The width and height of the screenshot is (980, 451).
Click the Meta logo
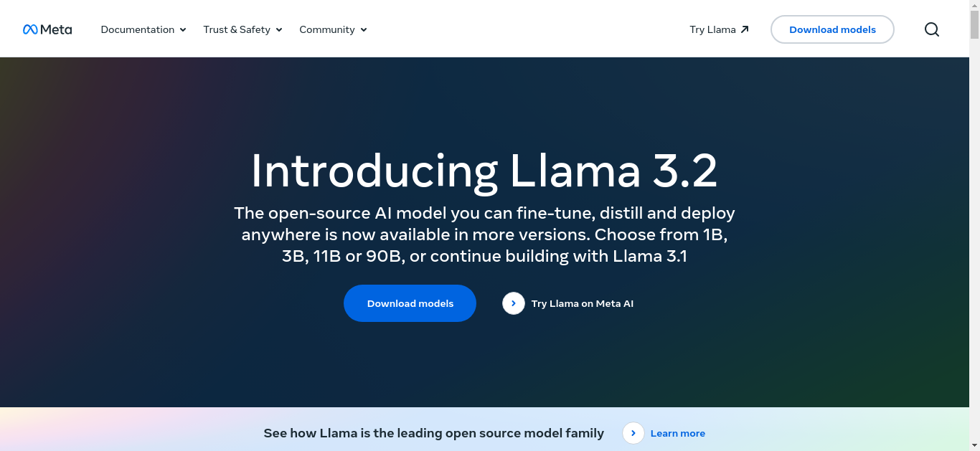(x=47, y=29)
